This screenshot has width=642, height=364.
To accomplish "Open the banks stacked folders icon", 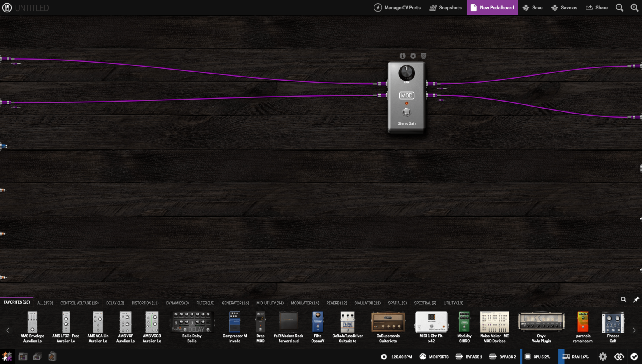I will pyautogui.click(x=37, y=357).
